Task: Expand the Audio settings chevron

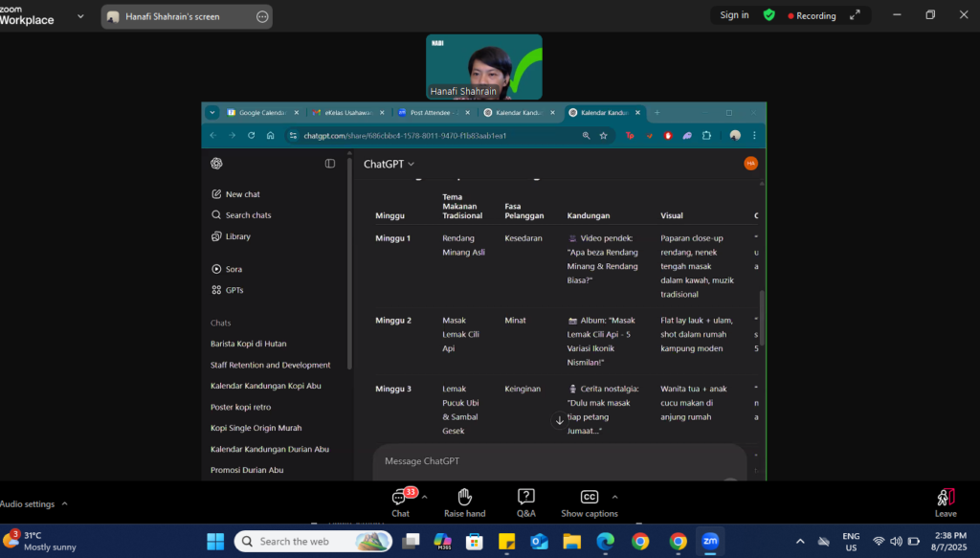Action: 65,503
